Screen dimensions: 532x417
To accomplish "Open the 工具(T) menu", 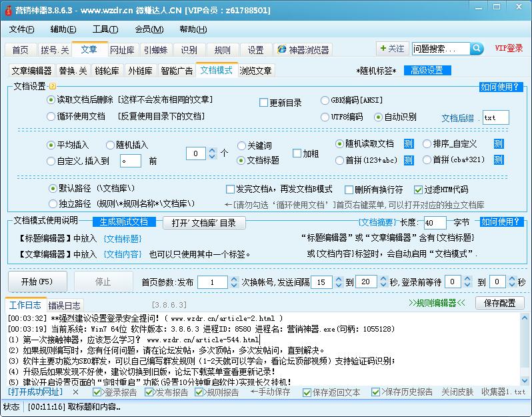I will pyautogui.click(x=105, y=29).
